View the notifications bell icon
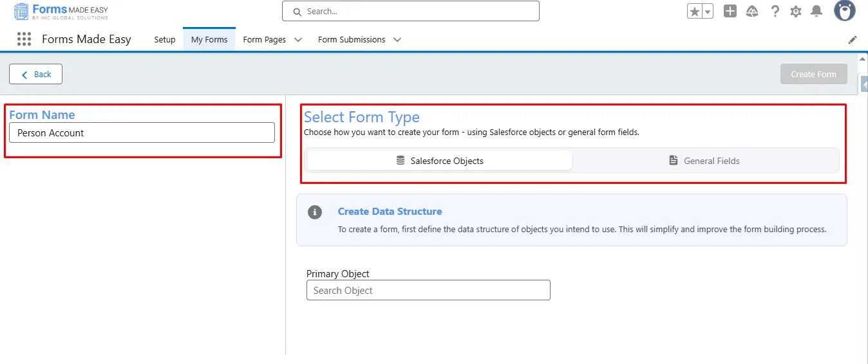This screenshot has width=868, height=364. [x=816, y=11]
